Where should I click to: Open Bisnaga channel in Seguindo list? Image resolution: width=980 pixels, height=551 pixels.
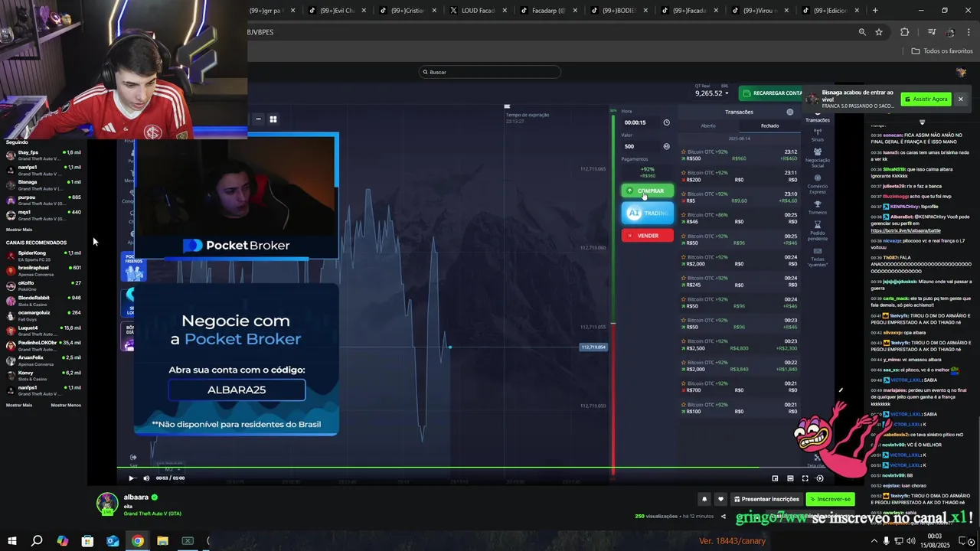click(44, 184)
